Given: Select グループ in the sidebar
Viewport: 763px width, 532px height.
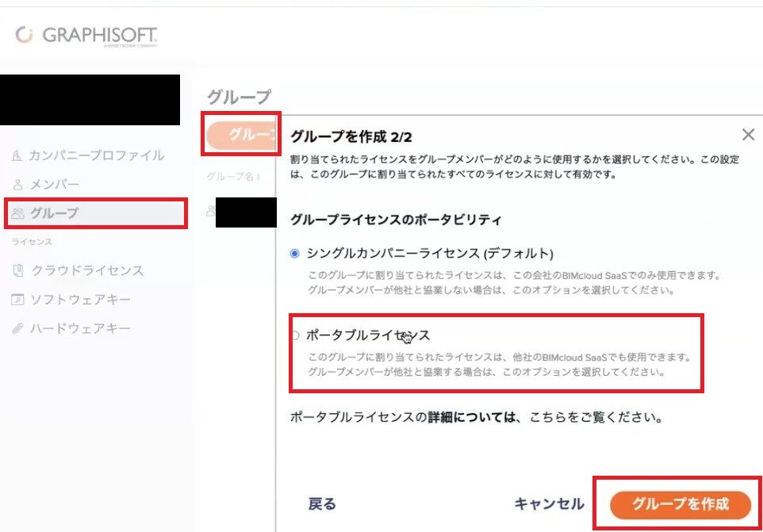Looking at the screenshot, I should click(x=96, y=213).
